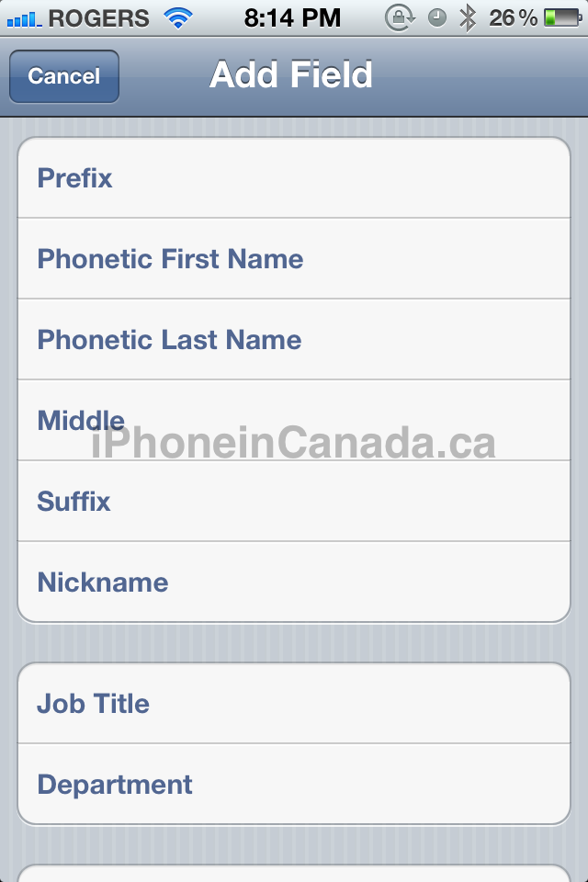The image size is (588, 882).
Task: Add the Phonetic Last Name field
Action: pyautogui.click(x=294, y=340)
